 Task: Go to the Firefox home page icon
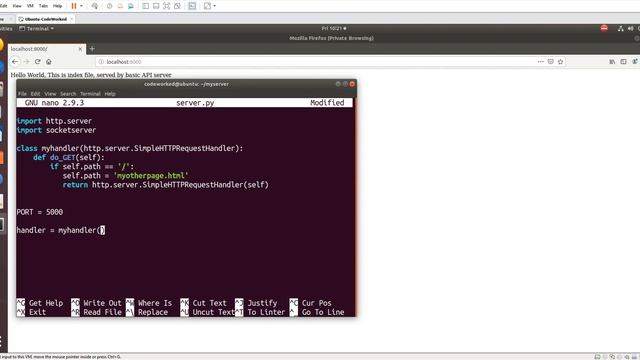tap(49, 62)
